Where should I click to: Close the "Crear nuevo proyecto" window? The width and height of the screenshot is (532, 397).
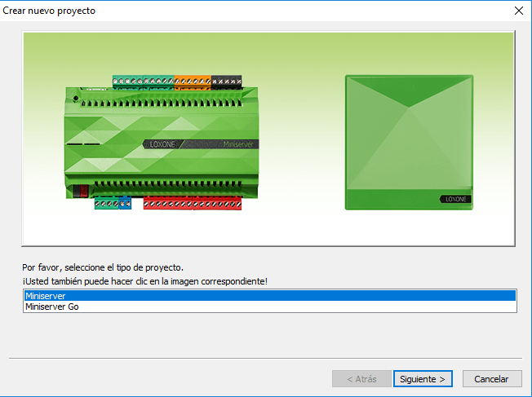pyautogui.click(x=518, y=11)
